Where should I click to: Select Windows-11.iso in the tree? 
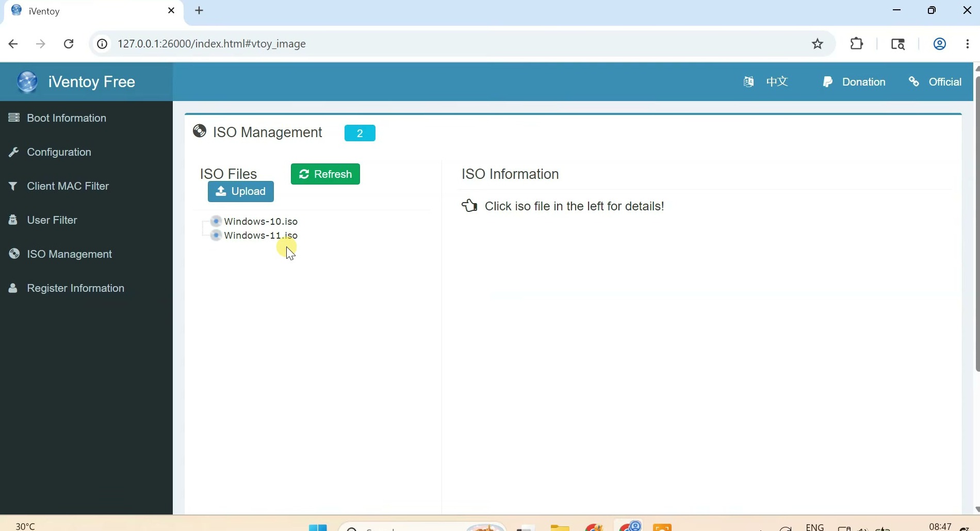pos(260,235)
